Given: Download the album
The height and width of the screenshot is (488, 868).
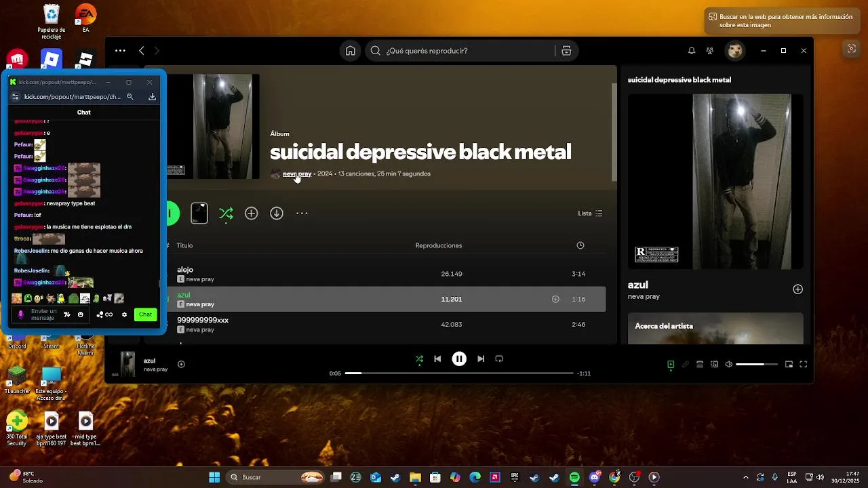Looking at the screenshot, I should pyautogui.click(x=277, y=213).
